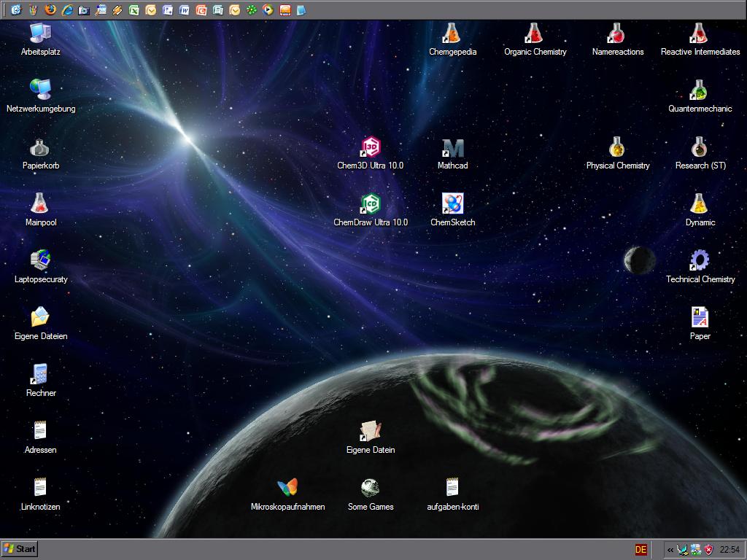Open the Papierkorb recycle bin
The width and height of the screenshot is (747, 560).
coord(40,148)
